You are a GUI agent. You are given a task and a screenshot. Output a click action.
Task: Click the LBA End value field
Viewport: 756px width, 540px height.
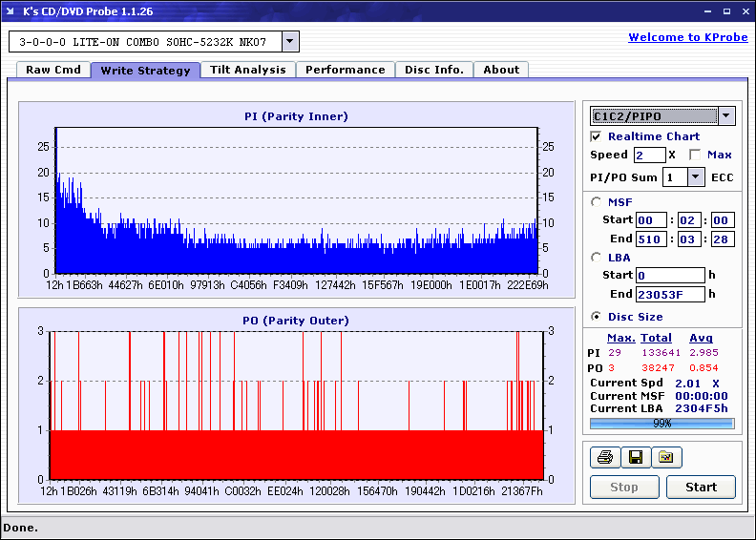670,295
